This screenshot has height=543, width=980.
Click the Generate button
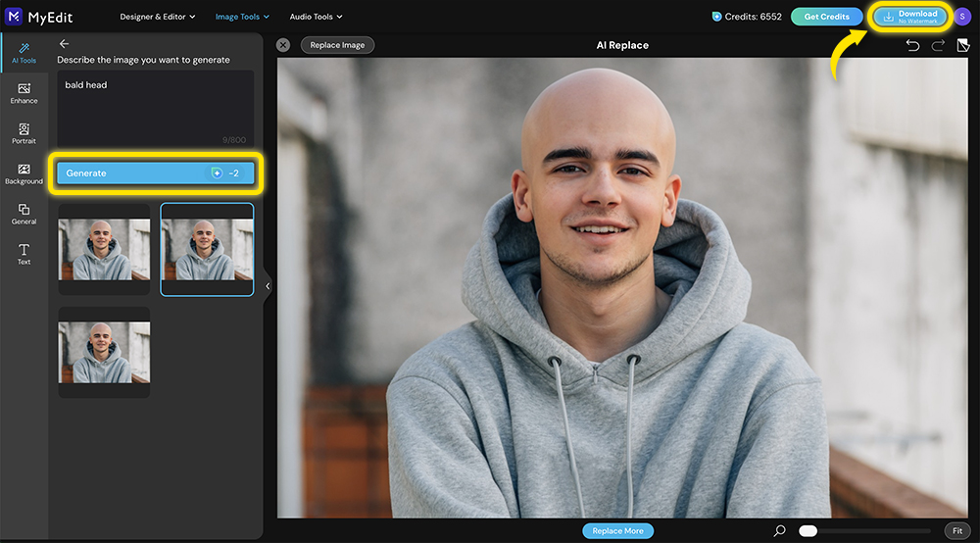click(x=156, y=173)
